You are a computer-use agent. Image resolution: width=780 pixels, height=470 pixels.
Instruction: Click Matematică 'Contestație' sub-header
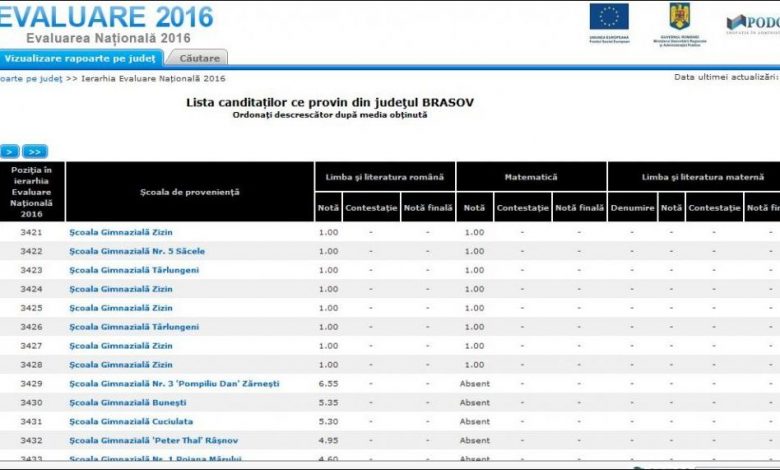tap(522, 207)
